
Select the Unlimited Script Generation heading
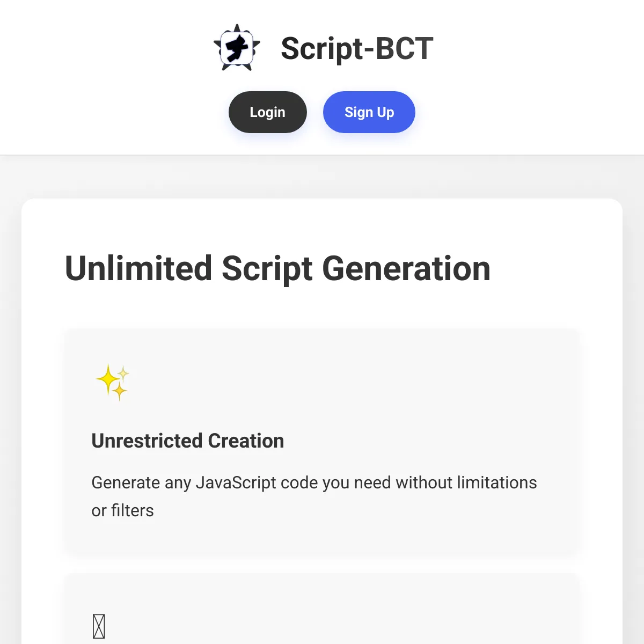[x=277, y=268]
